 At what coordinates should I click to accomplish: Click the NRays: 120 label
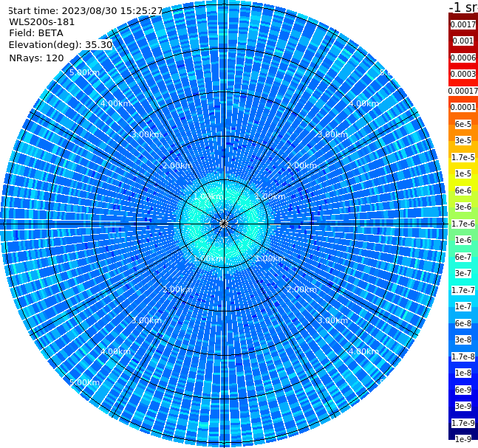tap(36, 58)
